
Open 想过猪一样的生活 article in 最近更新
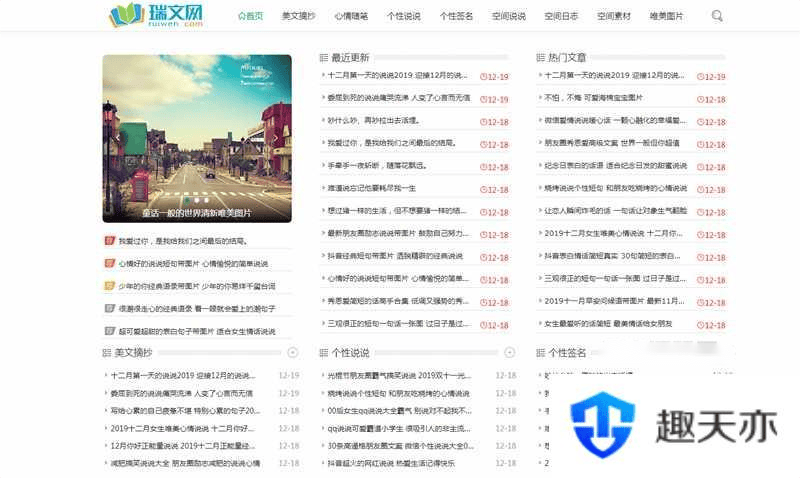click(397, 211)
